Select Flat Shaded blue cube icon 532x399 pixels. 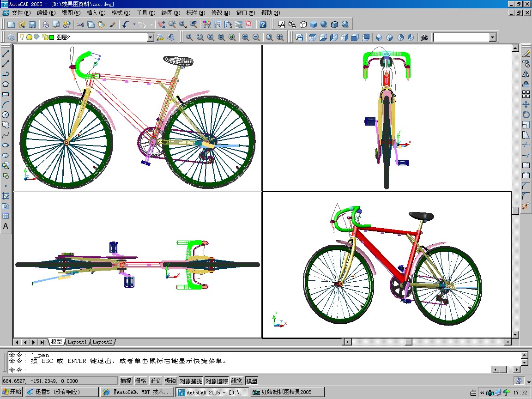[313, 24]
